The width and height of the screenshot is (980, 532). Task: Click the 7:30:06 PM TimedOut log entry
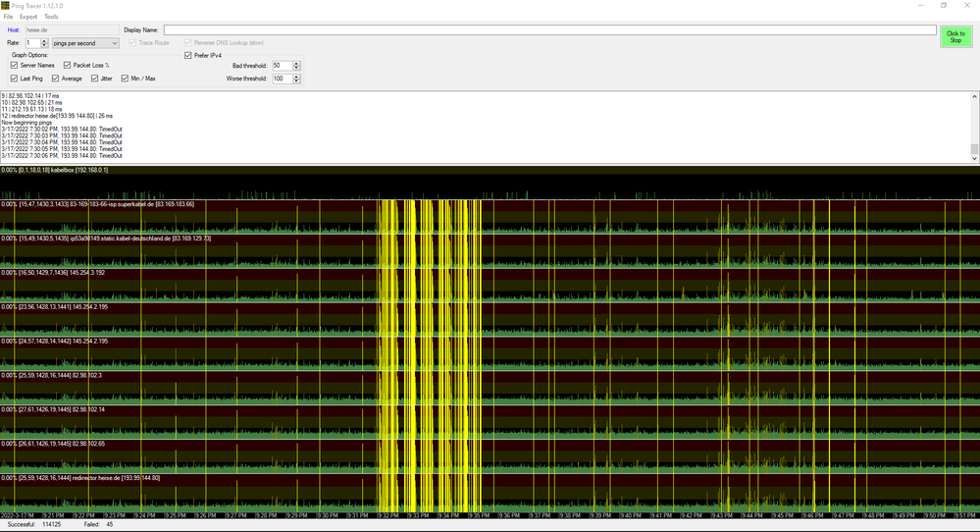tap(62, 156)
